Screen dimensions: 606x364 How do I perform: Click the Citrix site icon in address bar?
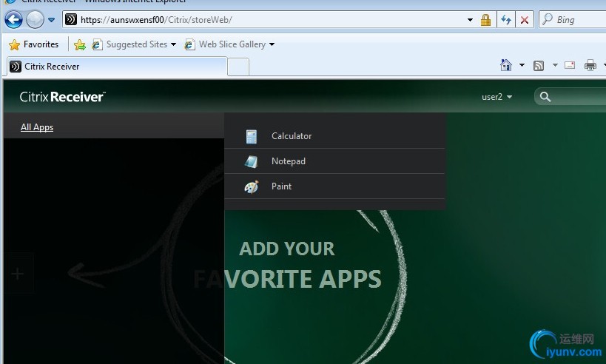[71, 19]
